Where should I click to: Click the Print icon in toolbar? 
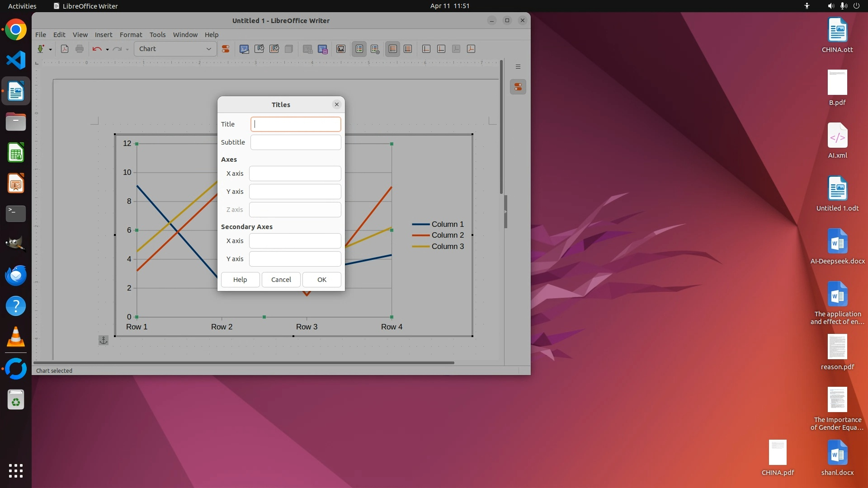pos(80,49)
